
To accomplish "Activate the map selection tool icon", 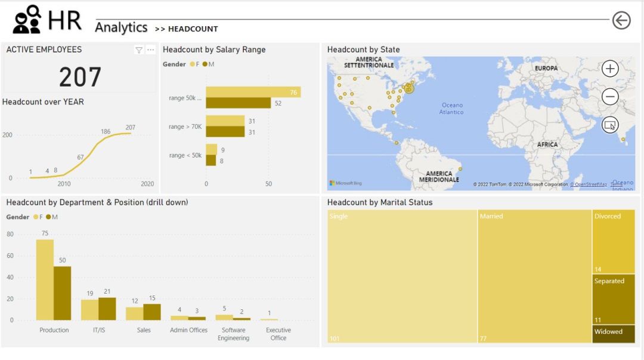I will click(x=610, y=125).
